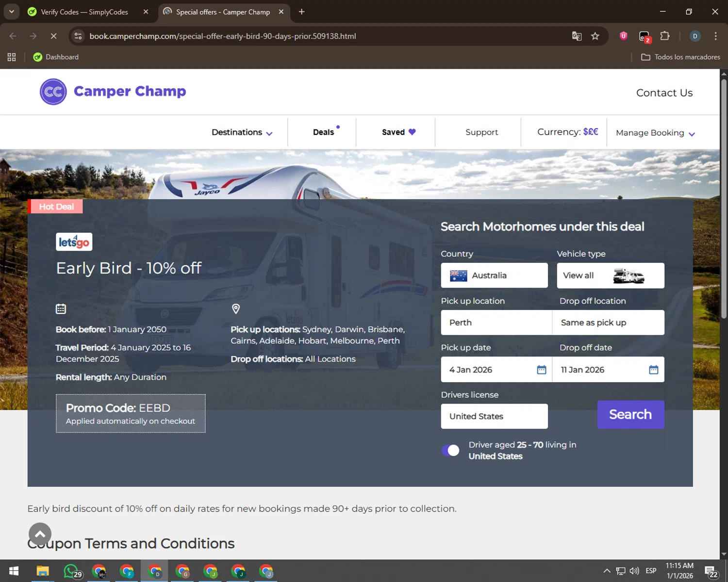This screenshot has height=582, width=728.
Task: Click the Perth pick up location field
Action: (496, 323)
